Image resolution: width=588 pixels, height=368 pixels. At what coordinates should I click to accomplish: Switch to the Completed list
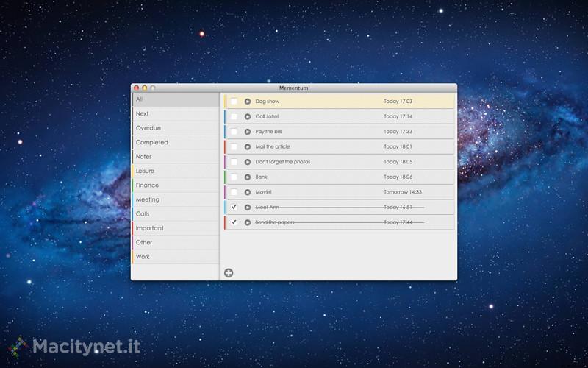(152, 142)
